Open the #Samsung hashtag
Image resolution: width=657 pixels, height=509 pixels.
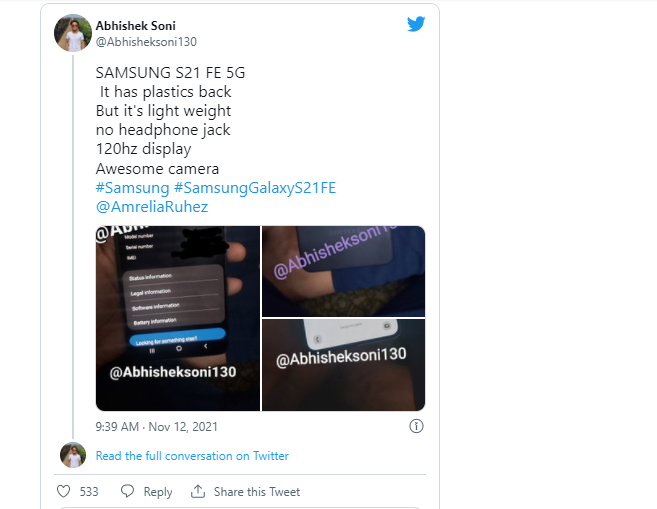coord(132,188)
